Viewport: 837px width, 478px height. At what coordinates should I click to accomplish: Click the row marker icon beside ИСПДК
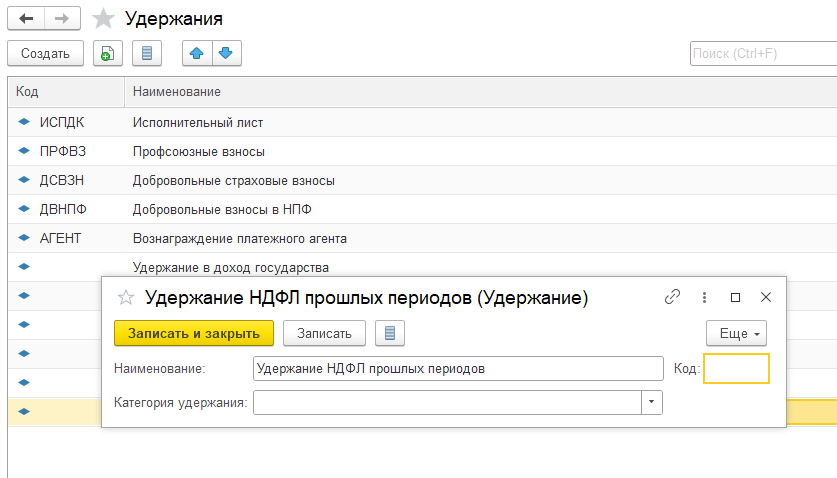(24, 122)
